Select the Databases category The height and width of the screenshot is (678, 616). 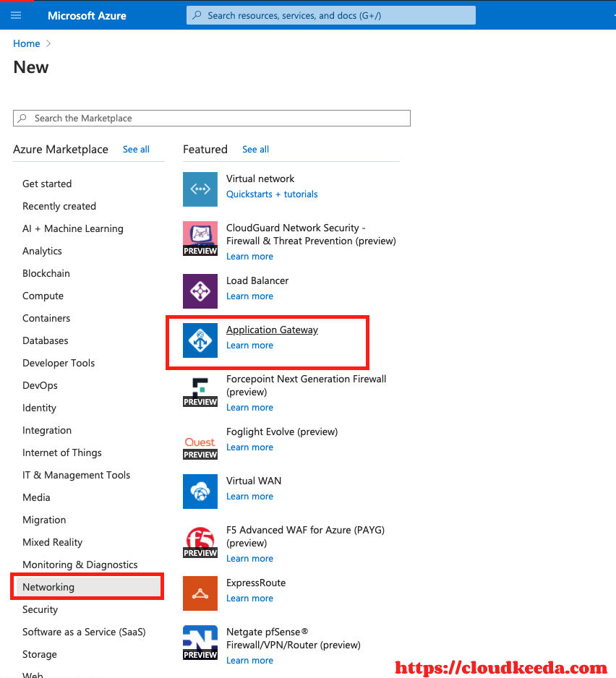click(45, 340)
